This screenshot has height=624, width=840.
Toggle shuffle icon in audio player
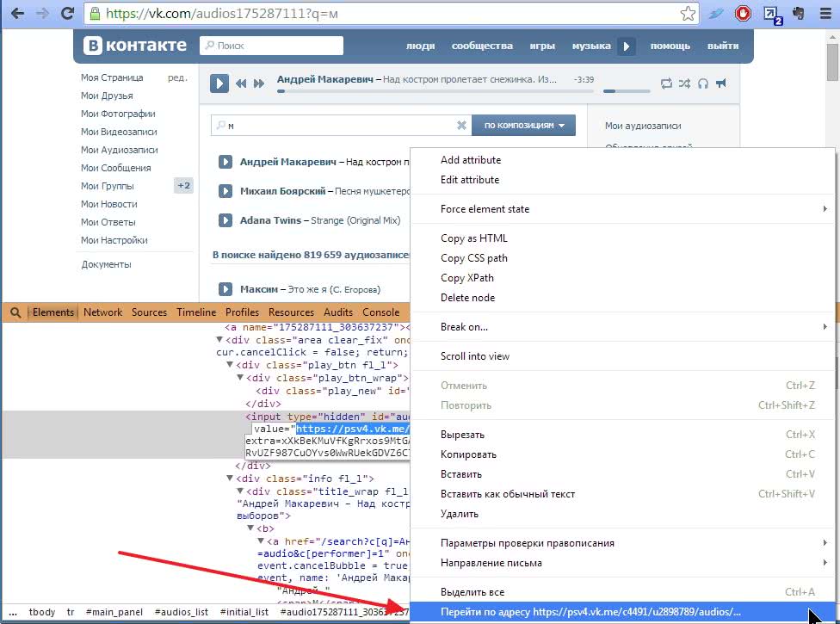pos(684,83)
